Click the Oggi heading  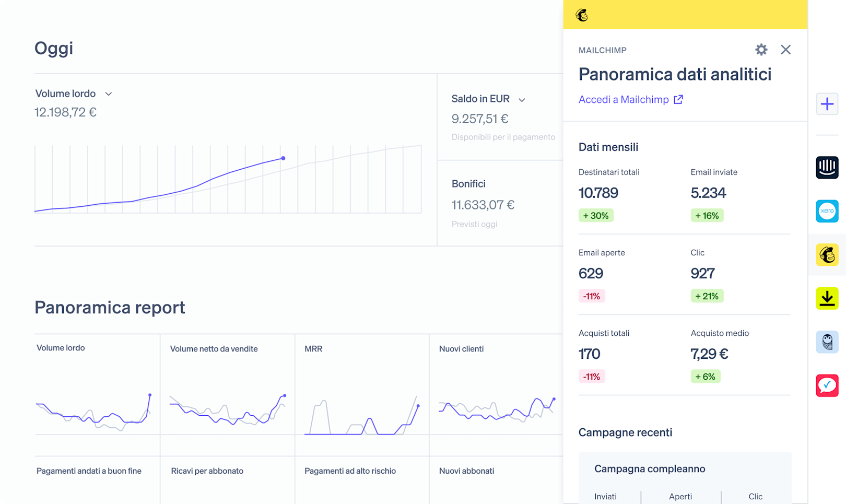pos(54,49)
